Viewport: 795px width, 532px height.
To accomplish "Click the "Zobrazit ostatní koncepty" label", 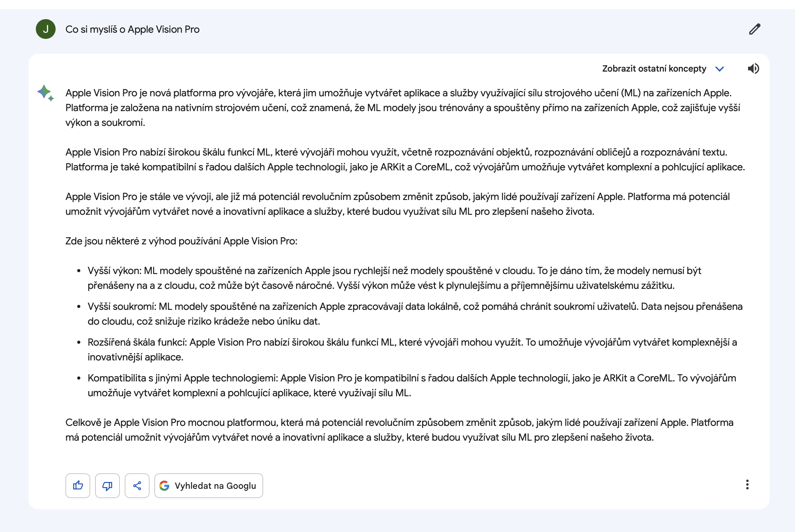I will [654, 69].
